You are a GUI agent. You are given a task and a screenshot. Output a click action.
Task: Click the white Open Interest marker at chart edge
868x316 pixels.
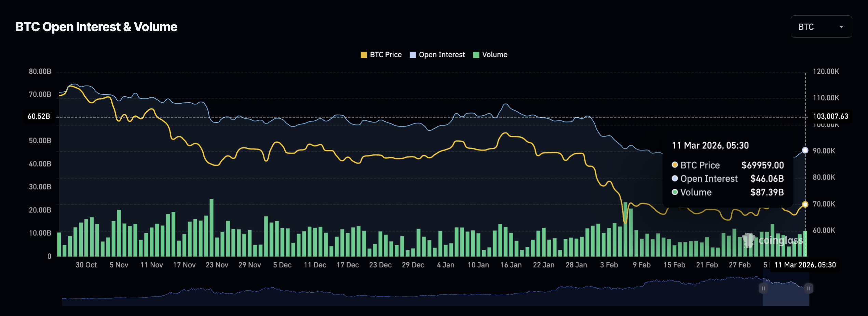click(805, 150)
